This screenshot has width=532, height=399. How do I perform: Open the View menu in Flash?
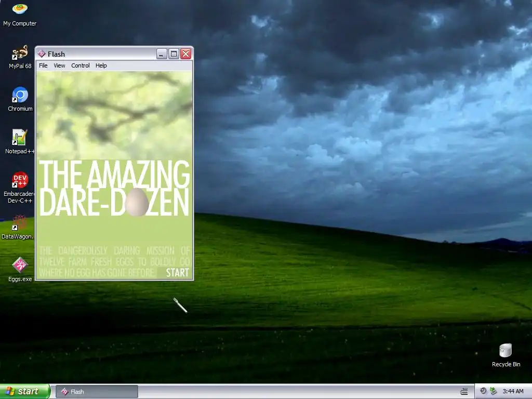[59, 65]
